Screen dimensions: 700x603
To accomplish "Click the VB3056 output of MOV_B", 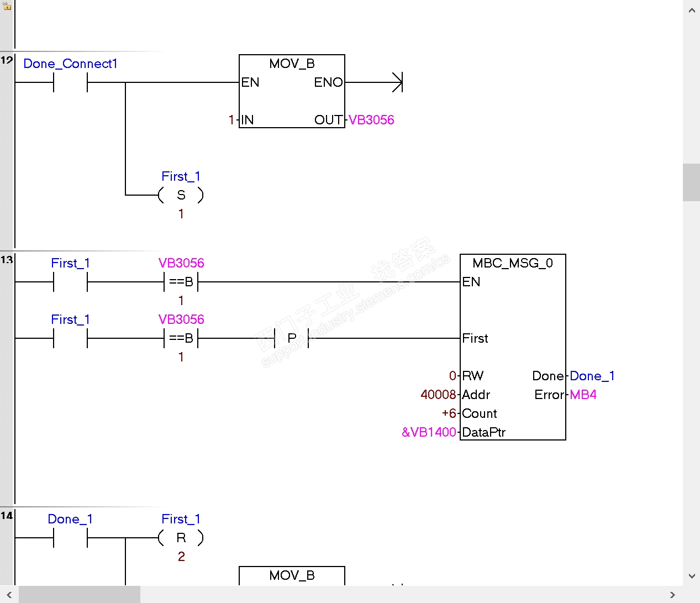I will [x=371, y=120].
